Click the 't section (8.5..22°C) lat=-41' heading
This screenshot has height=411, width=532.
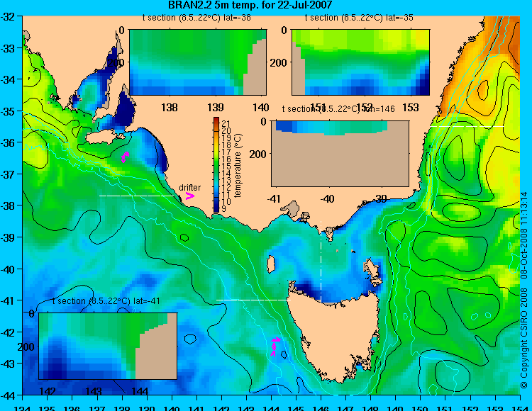(106, 301)
